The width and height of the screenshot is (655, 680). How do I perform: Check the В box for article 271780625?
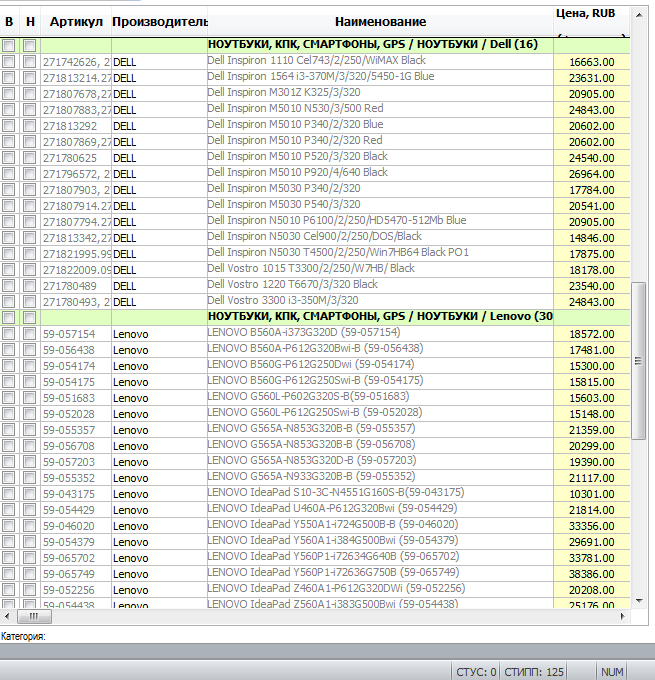(x=8, y=157)
